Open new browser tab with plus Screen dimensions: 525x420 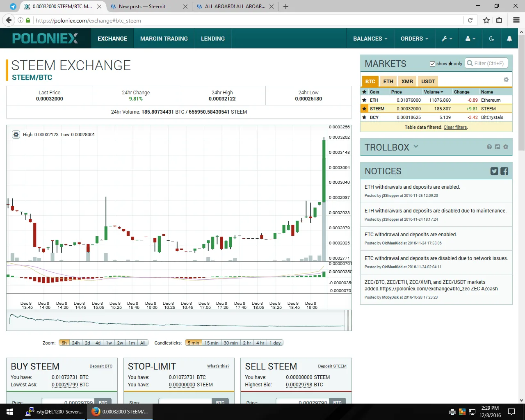[286, 7]
